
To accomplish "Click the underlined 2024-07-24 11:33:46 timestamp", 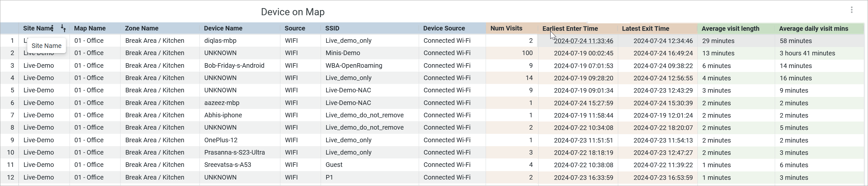I will pos(583,41).
